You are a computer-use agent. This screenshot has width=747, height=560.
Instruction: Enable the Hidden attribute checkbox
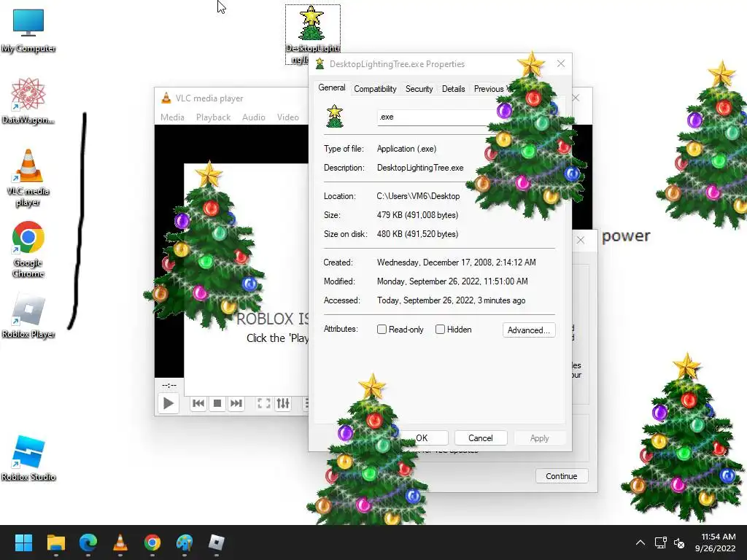[x=440, y=329]
